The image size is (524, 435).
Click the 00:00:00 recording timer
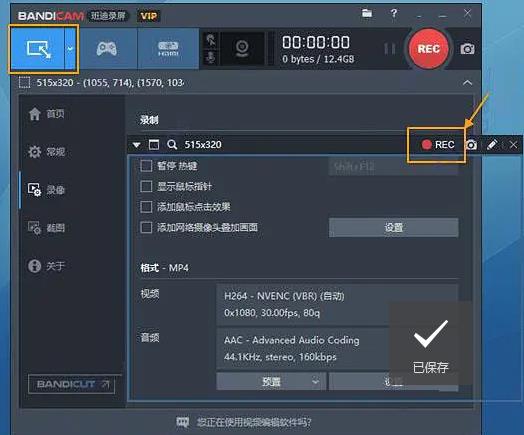316,42
